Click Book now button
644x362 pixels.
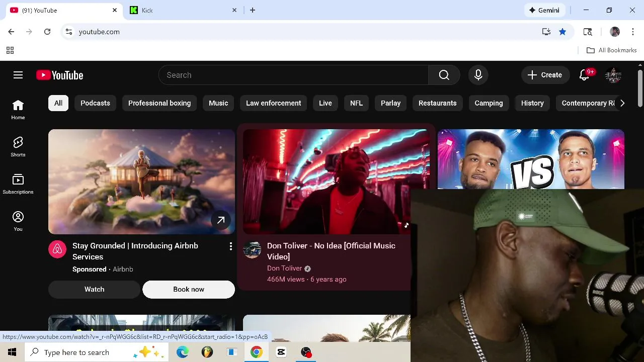tap(189, 289)
